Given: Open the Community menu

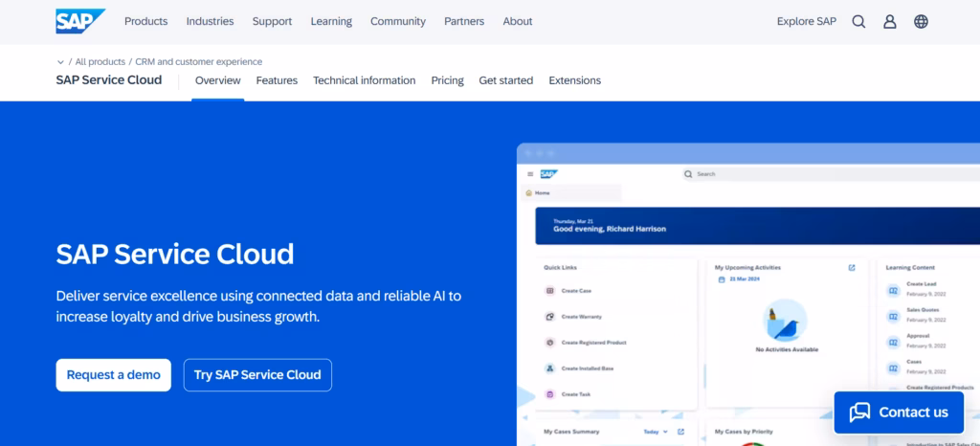Looking at the screenshot, I should (398, 21).
